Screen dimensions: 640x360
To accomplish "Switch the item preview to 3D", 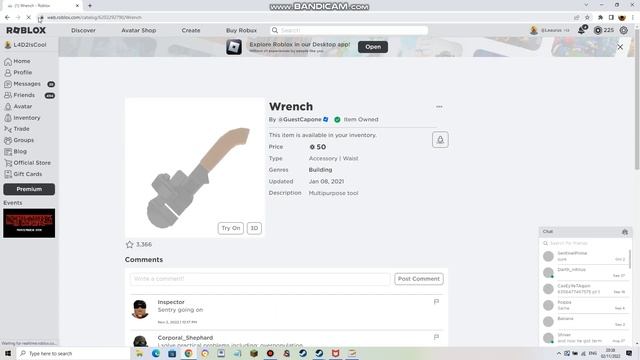I will coord(254,228).
